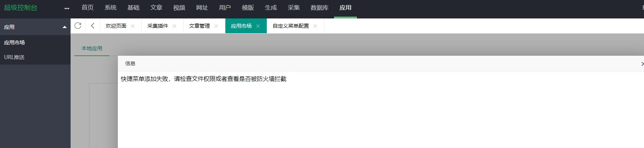Switch to the 采集插件 tab
The image size is (644, 148).
point(158,26)
